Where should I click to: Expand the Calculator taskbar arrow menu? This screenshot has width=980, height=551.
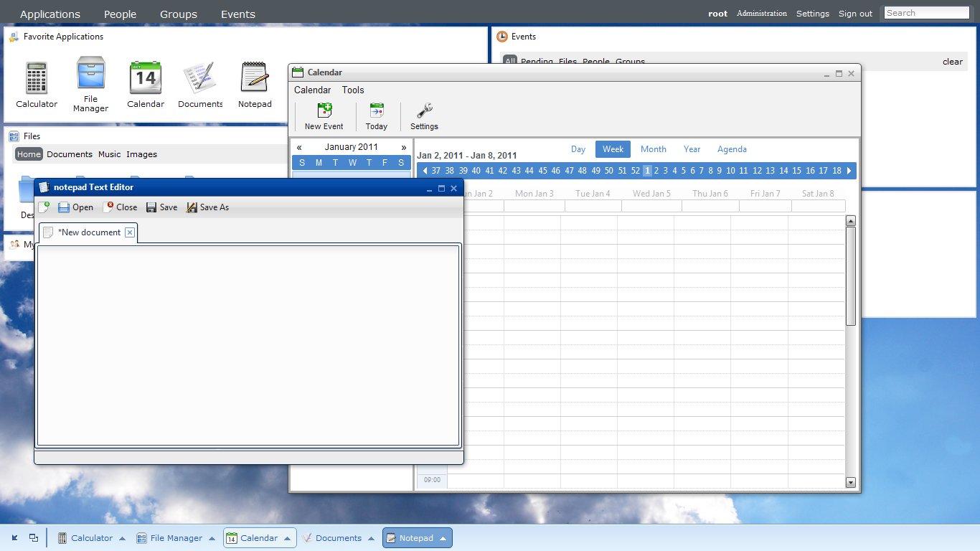click(x=122, y=539)
